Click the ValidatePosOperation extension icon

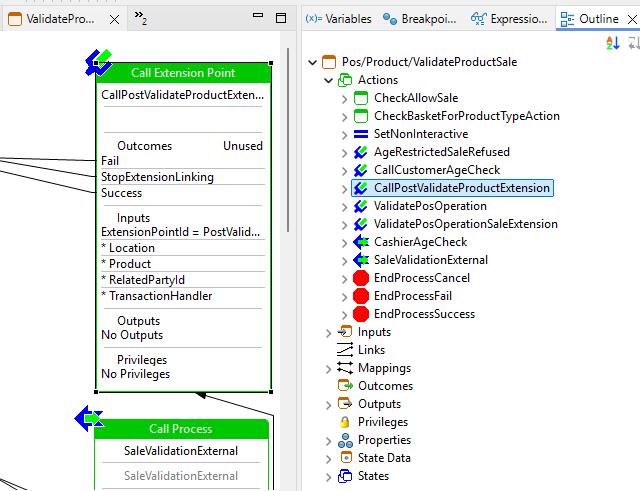coord(361,206)
